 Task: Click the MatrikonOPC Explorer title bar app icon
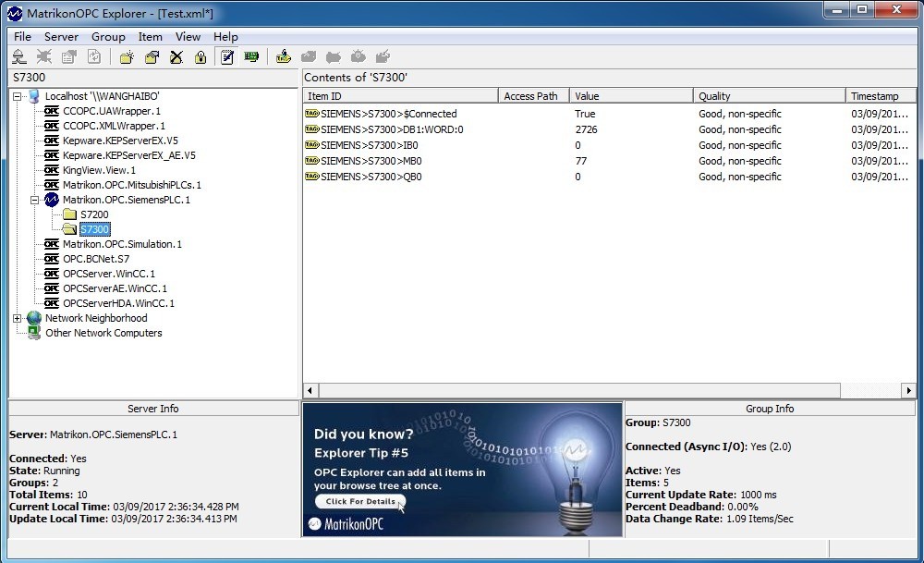(15, 13)
